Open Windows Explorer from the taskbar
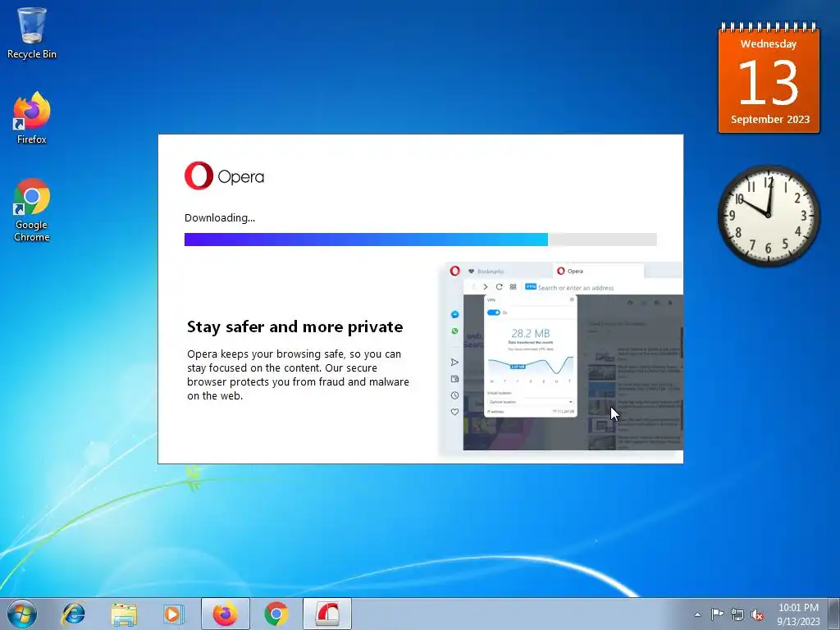This screenshot has width=840, height=630. [124, 614]
